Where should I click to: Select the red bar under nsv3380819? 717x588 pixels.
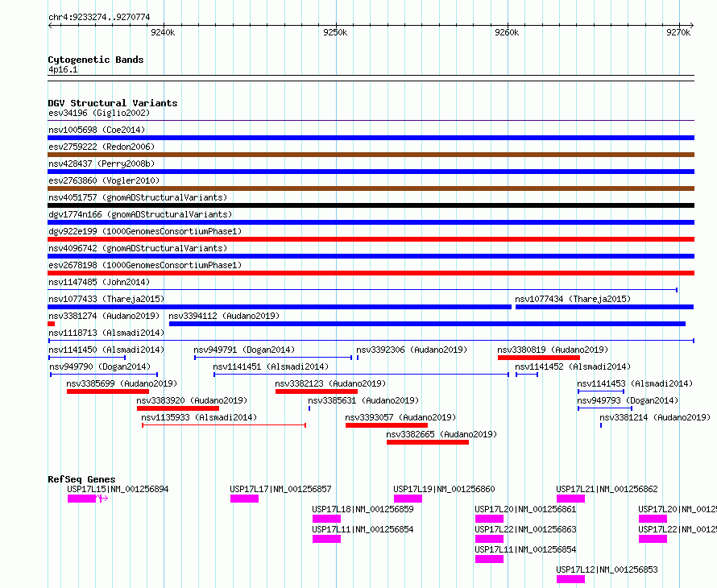pos(539,358)
